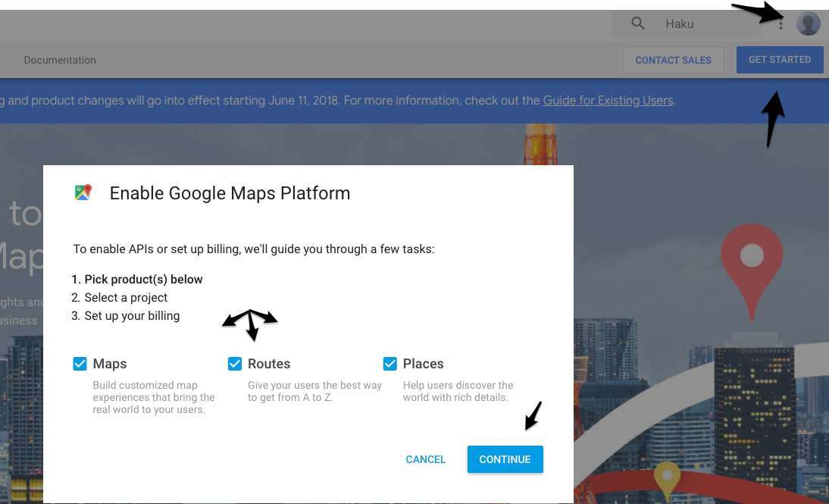This screenshot has height=504, width=829.
Task: Open the three-dot options menu
Action: pos(781,24)
